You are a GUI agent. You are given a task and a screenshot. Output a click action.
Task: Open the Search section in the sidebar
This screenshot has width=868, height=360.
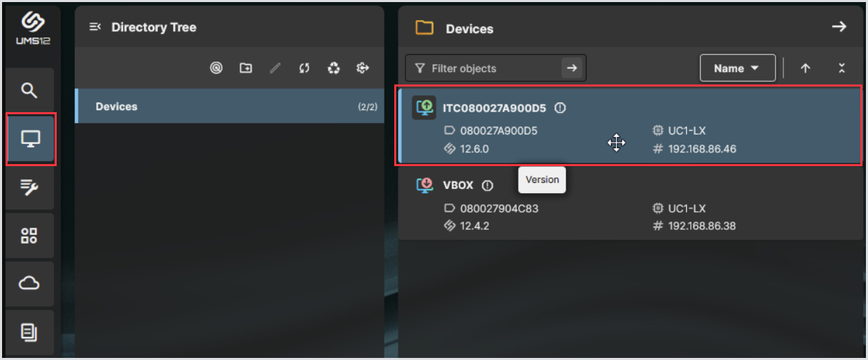(x=29, y=91)
